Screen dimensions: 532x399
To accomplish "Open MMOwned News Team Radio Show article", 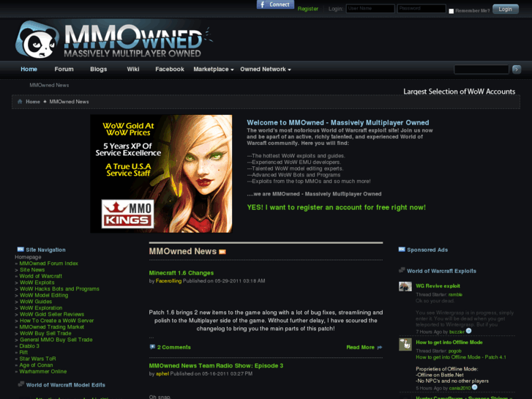I will click(x=216, y=366).
